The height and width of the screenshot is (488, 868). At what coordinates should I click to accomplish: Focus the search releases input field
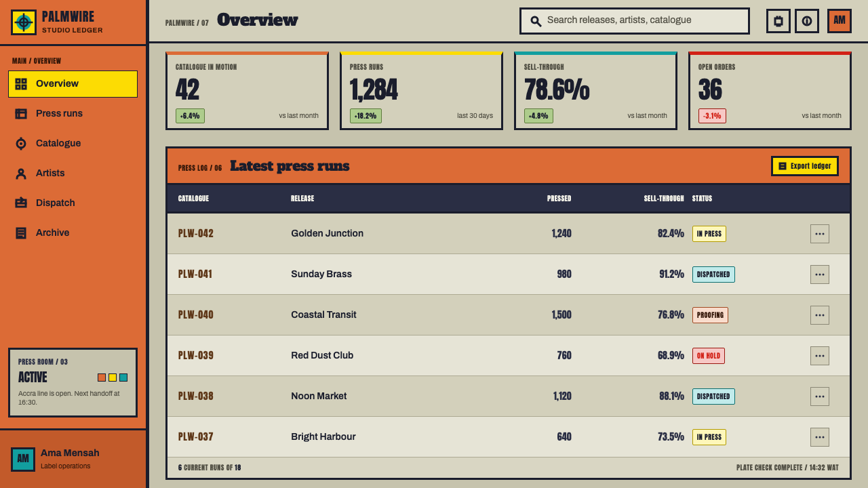(x=635, y=21)
